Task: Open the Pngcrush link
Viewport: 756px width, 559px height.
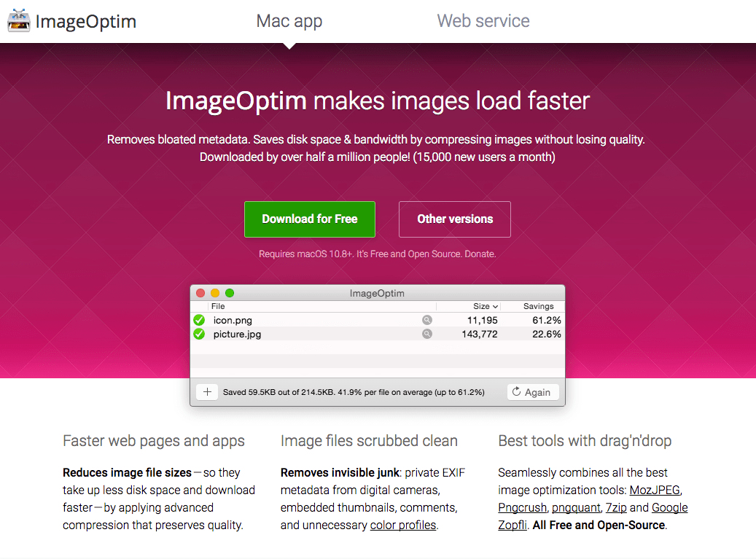Action: pyautogui.click(x=522, y=508)
